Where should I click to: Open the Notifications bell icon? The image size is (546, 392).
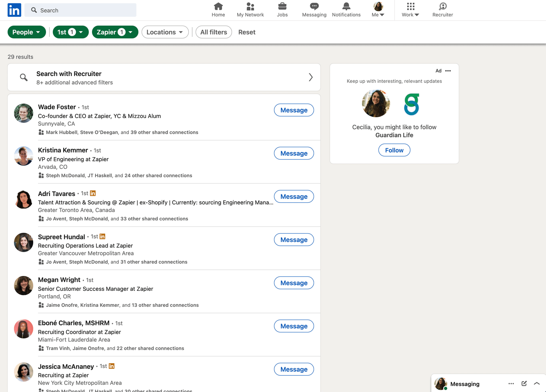click(x=346, y=6)
